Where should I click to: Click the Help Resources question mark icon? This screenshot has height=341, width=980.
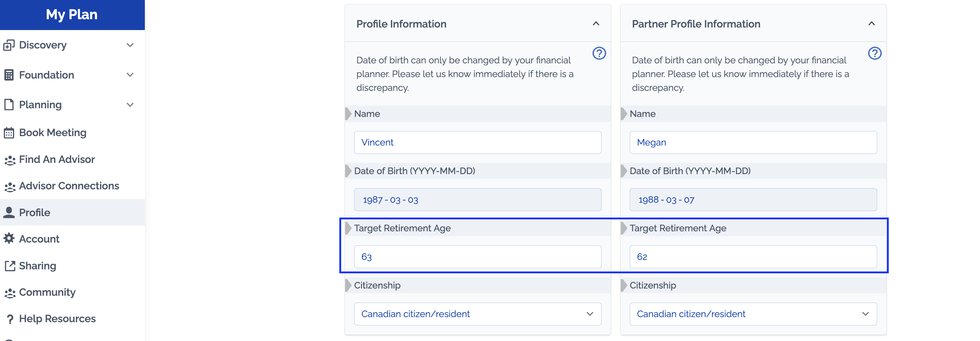tap(10, 319)
